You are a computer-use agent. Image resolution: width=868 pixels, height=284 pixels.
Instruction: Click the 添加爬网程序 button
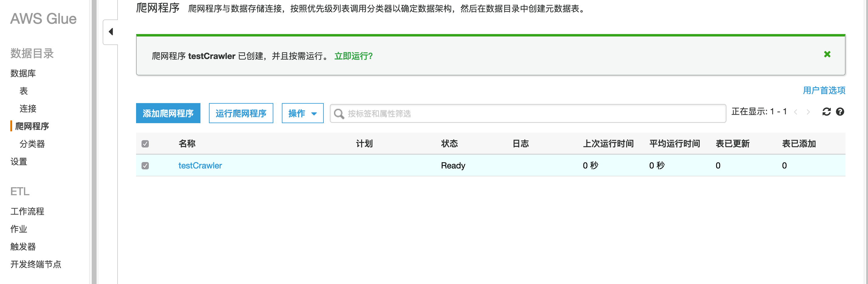168,113
